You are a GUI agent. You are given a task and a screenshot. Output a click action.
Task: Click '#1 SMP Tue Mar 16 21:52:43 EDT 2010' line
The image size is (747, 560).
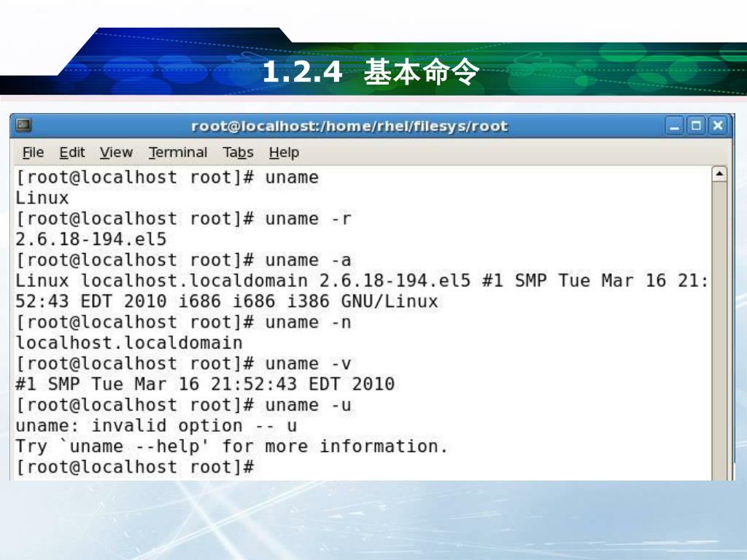point(205,384)
